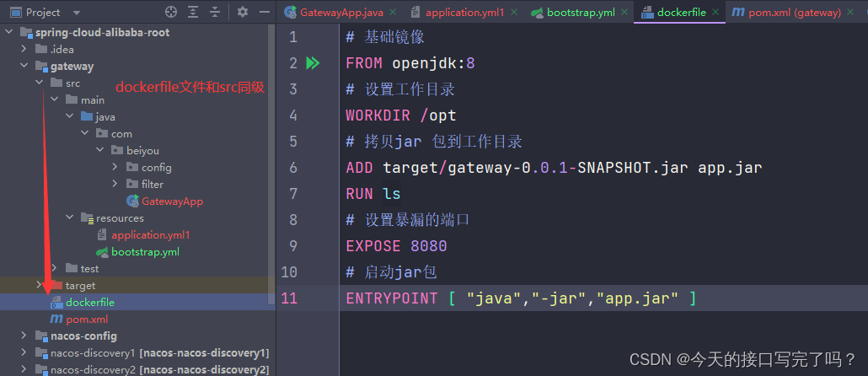868x376 pixels.
Task: Collapse the main folder
Action: coord(54,99)
